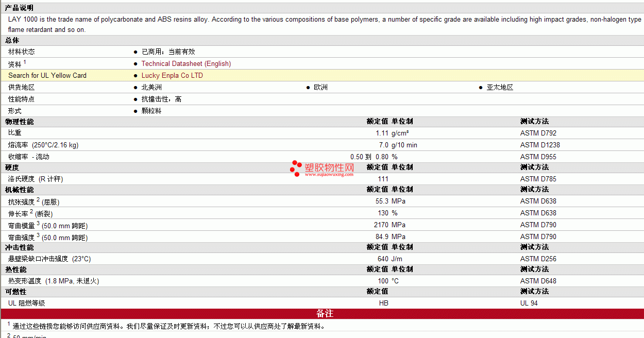
Task: Select test method UL 94
Action: [x=529, y=303]
